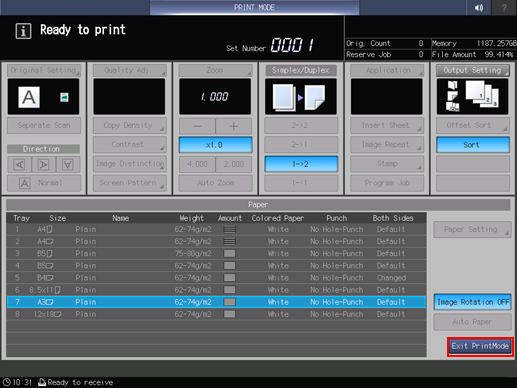
Task: Select 1->2 duplex mode
Action: 301,164
